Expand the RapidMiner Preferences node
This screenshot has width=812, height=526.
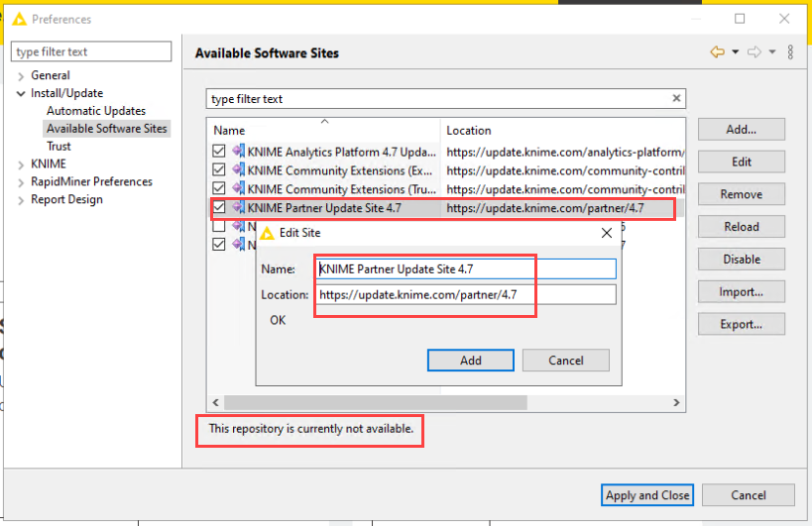pos(21,182)
